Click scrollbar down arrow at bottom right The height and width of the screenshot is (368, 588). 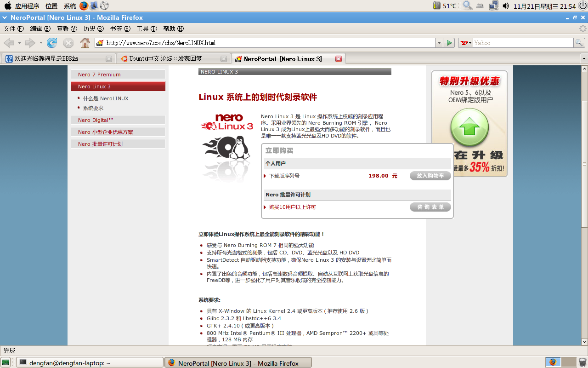[584, 342]
